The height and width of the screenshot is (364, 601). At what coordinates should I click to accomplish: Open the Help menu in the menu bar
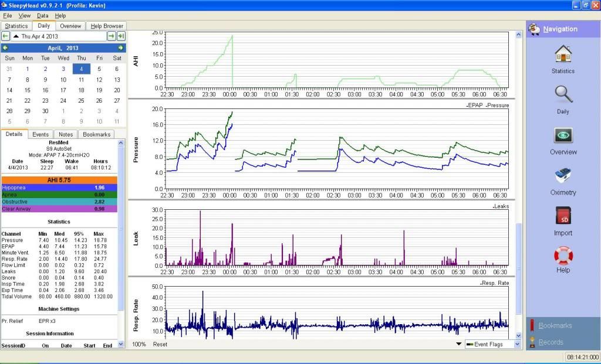60,16
